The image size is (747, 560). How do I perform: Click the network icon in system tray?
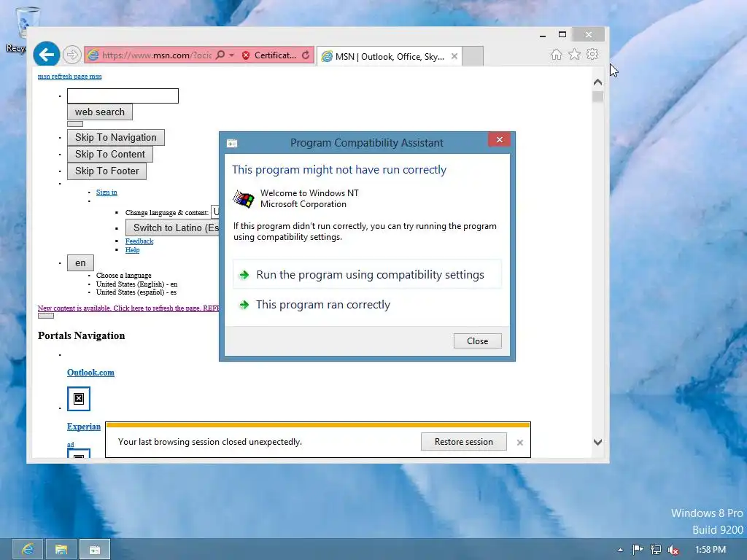656,550
